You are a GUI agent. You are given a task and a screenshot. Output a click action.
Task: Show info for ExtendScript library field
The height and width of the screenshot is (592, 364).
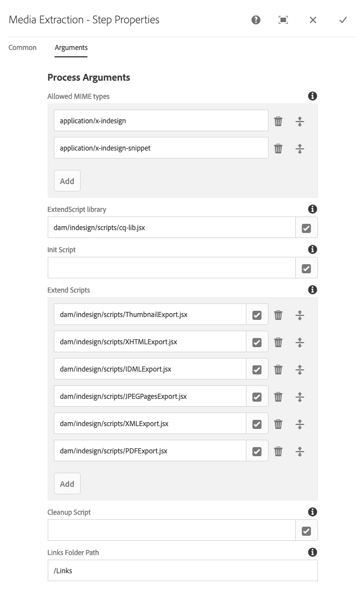312,210
